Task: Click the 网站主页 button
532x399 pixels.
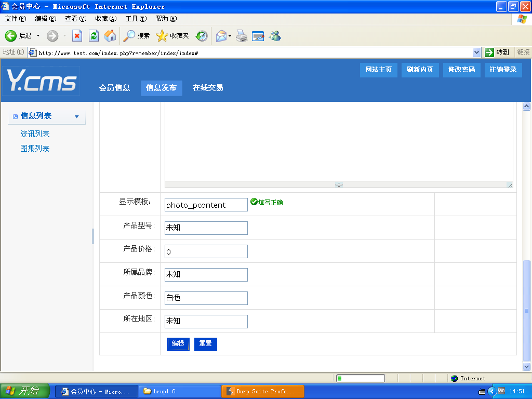Action: [x=378, y=70]
